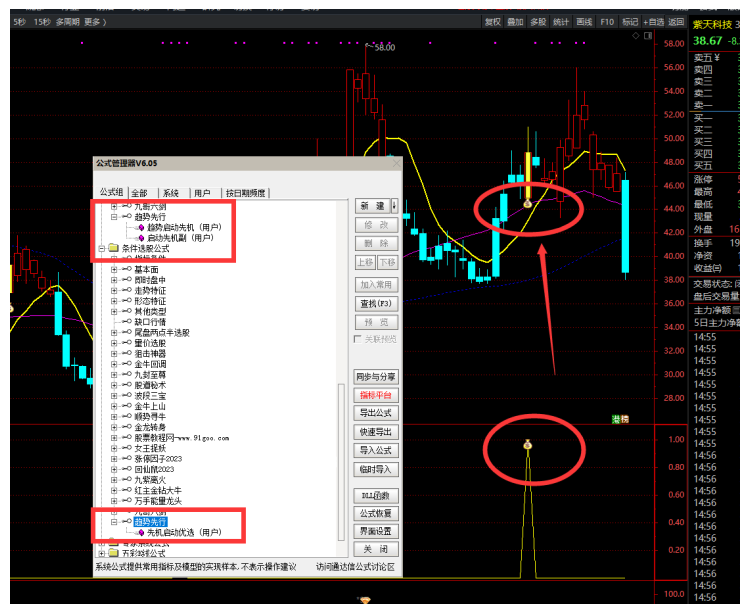Click the key icon beside 金龙转身
745x604 pixels.
click(x=126, y=426)
